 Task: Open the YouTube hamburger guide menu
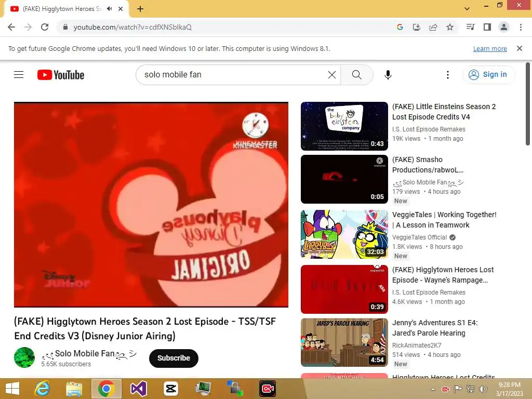pyautogui.click(x=19, y=75)
